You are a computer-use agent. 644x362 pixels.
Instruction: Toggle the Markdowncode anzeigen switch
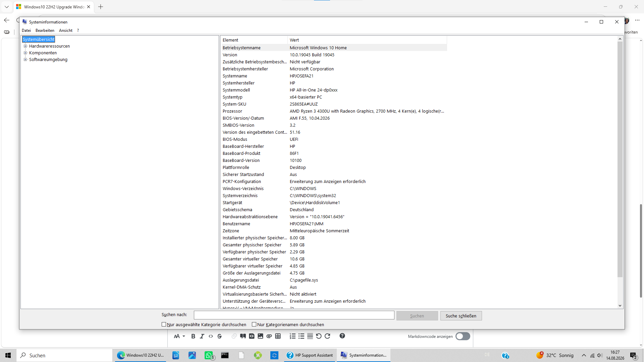[x=463, y=336]
